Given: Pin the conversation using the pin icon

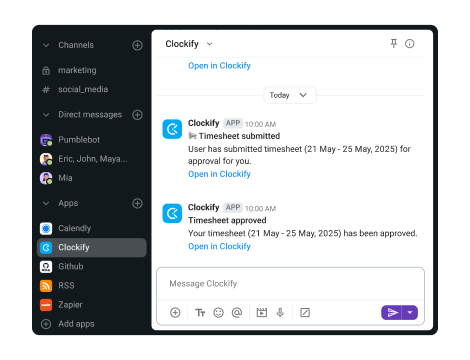Looking at the screenshot, I should pyautogui.click(x=394, y=44).
